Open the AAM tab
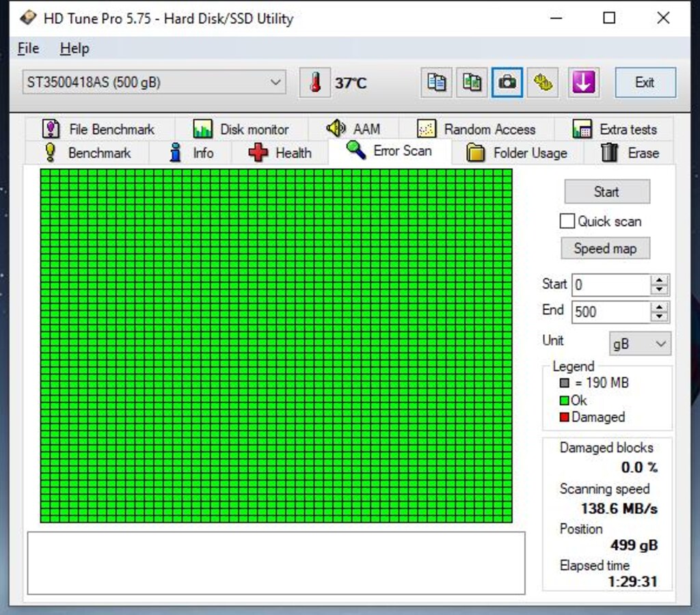 tap(353, 129)
